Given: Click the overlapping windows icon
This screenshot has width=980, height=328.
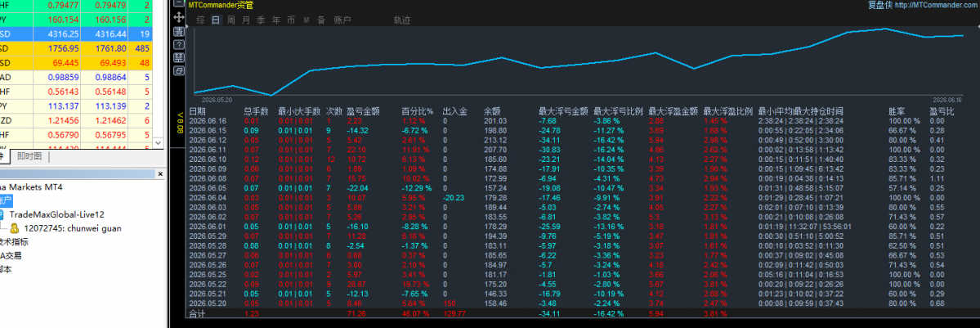Looking at the screenshot, I should pos(179,70).
